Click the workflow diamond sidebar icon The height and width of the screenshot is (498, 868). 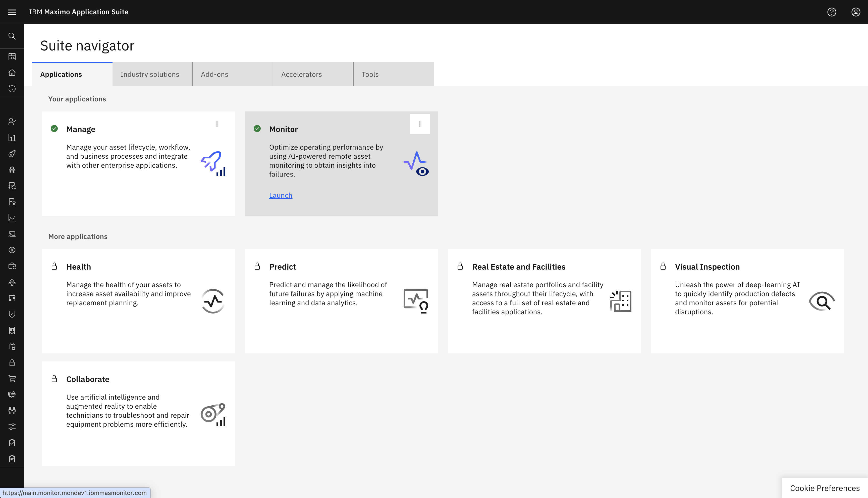(12, 282)
